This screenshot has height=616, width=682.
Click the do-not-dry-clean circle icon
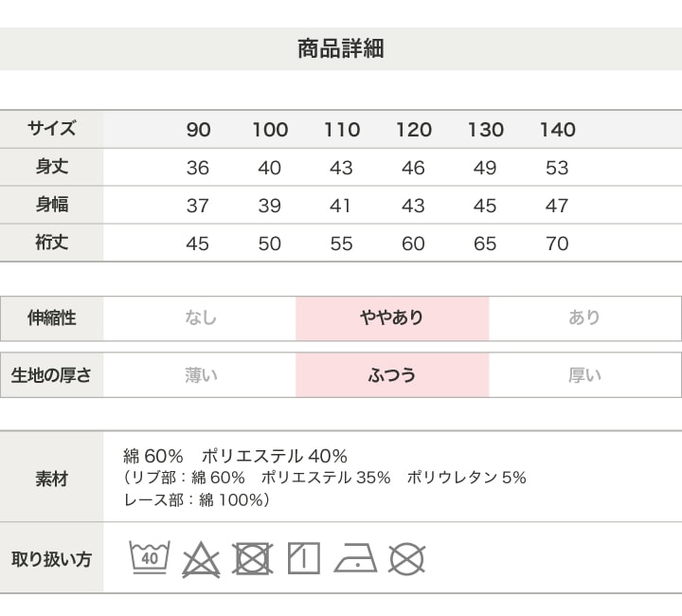tap(406, 558)
